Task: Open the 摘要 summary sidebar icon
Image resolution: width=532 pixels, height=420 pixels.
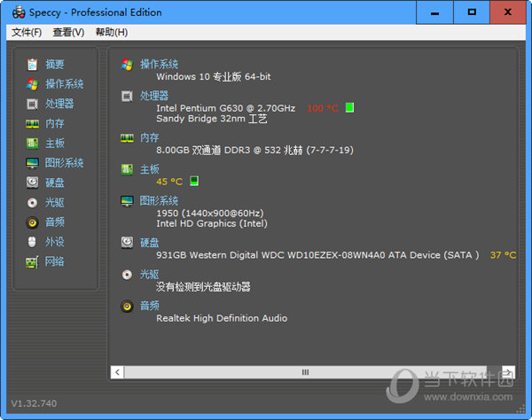Action: coord(32,65)
